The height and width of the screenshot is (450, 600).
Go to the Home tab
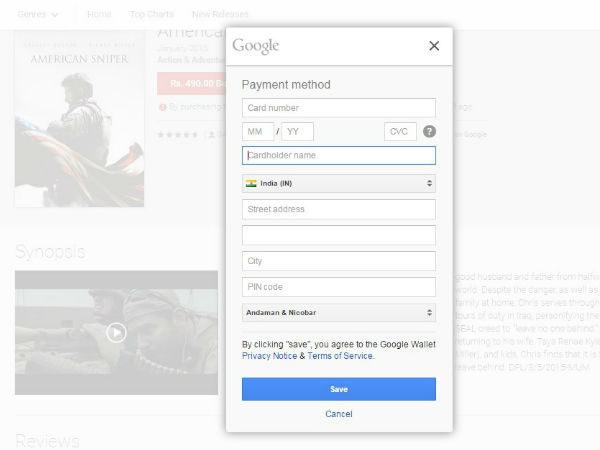99,15
